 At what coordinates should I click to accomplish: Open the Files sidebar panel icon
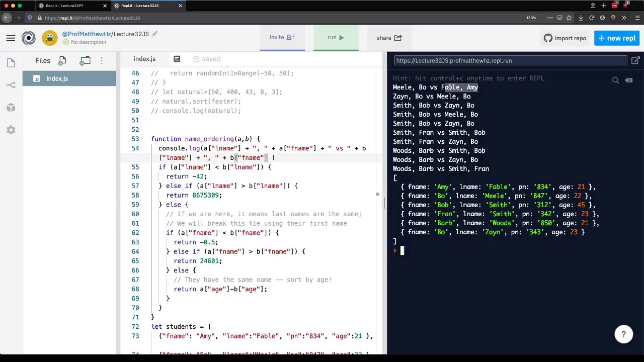tap(11, 63)
